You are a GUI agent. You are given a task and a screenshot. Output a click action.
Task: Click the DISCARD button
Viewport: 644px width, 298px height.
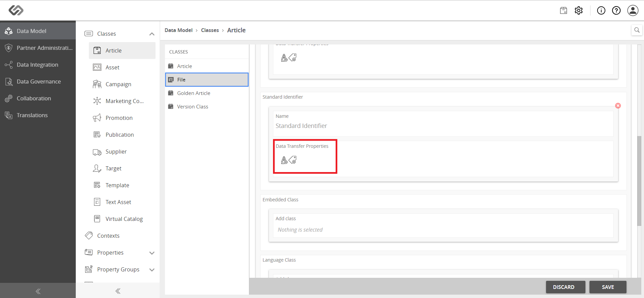pyautogui.click(x=566, y=287)
